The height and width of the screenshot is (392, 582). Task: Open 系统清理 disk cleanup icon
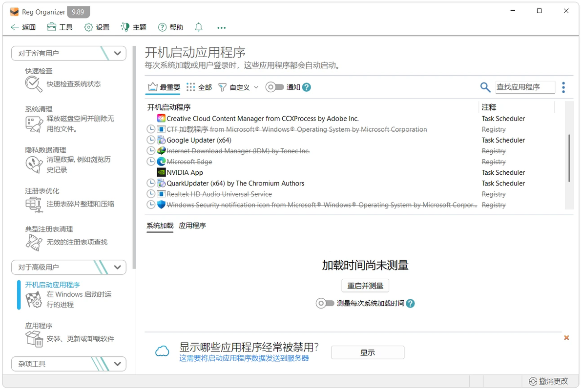point(34,124)
